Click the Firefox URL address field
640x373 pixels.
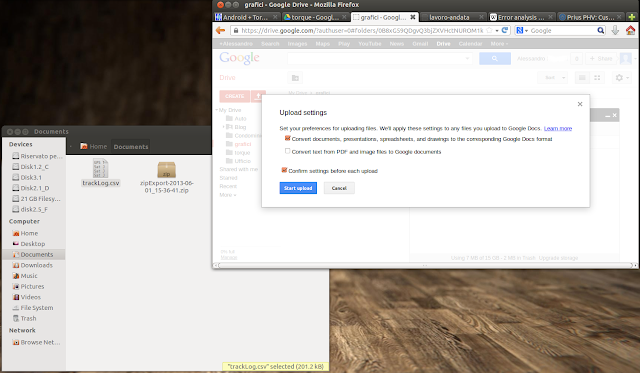point(361,30)
